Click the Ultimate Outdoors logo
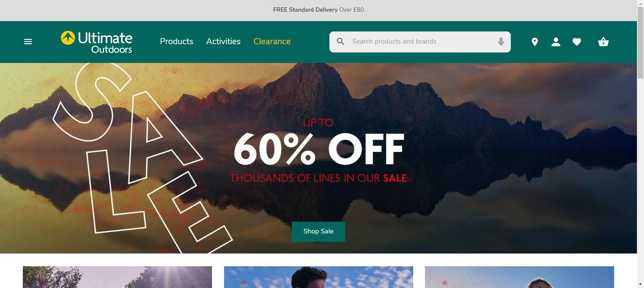The height and width of the screenshot is (288, 644). 97,42
